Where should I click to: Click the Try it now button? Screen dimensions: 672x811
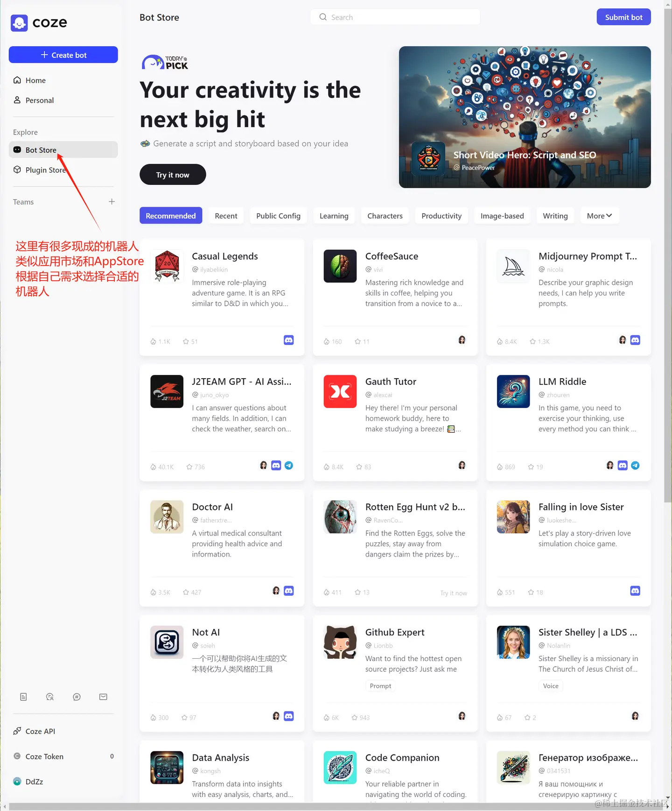tap(173, 175)
